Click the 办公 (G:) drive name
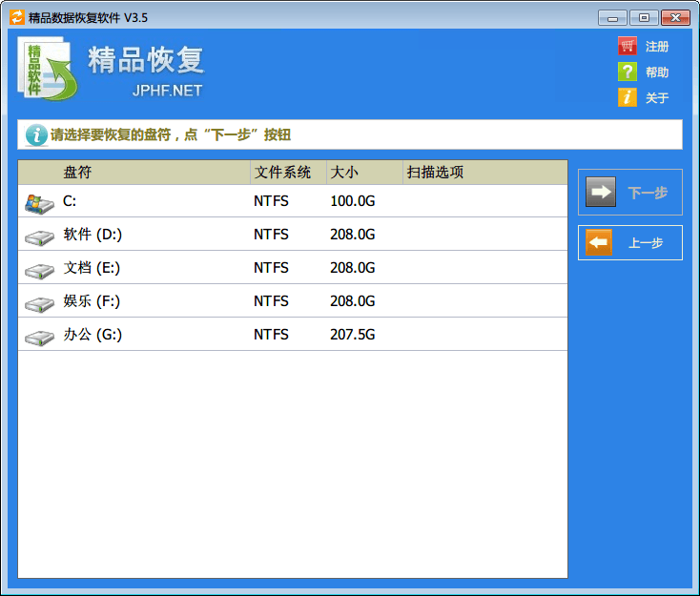This screenshot has width=700, height=596. [x=93, y=335]
